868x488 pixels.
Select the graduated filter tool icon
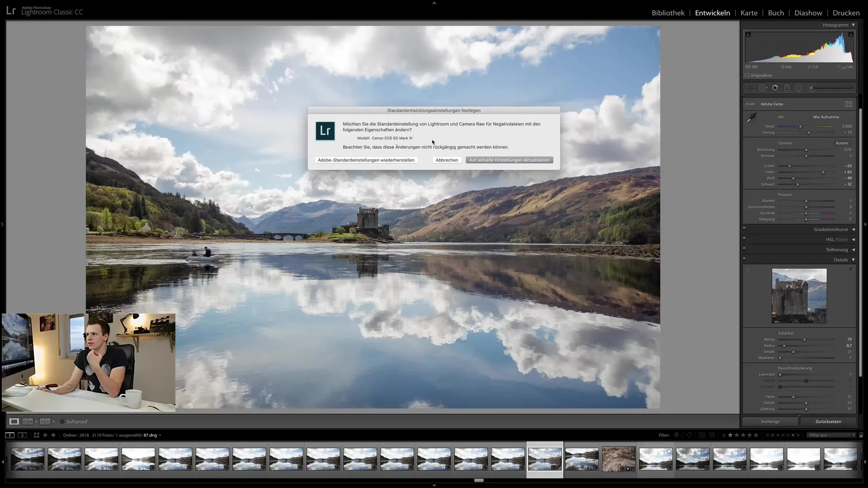click(x=787, y=88)
